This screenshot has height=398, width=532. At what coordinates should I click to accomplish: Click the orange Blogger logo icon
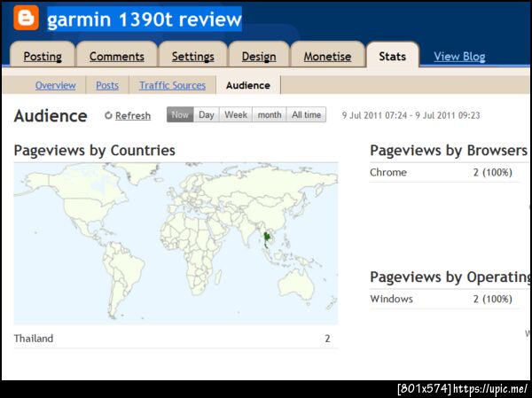coord(26,18)
